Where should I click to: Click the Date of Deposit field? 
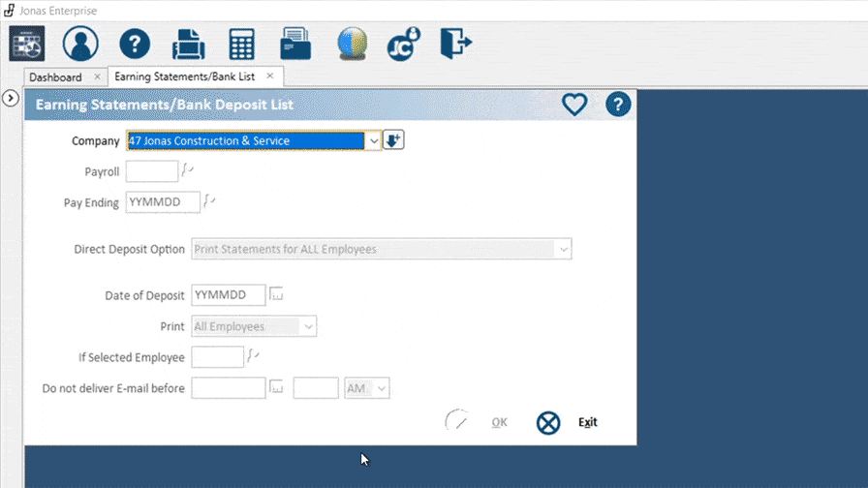pyautogui.click(x=229, y=295)
